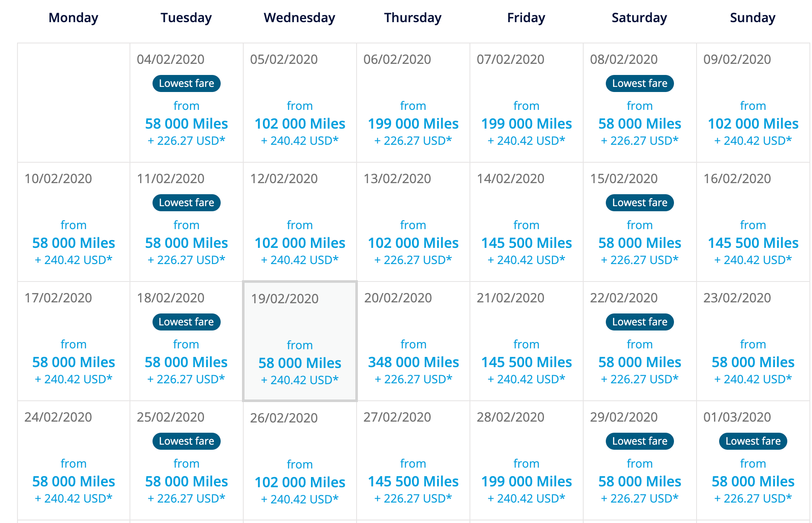Select the 12/02/2020 Wednesday fare
This screenshot has height=523, width=812.
[300, 222]
